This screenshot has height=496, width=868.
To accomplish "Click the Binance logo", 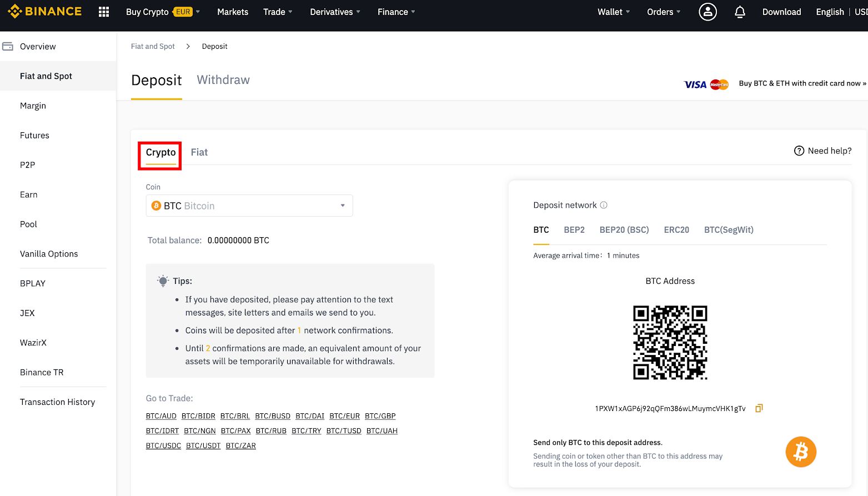I will 44,11.
